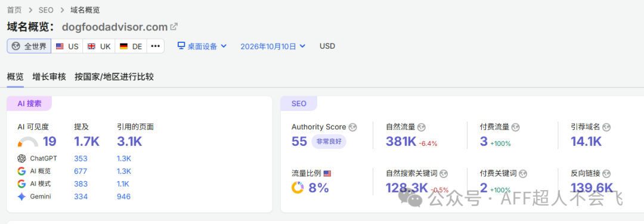Open backlinks 139.6K value

pyautogui.click(x=592, y=188)
